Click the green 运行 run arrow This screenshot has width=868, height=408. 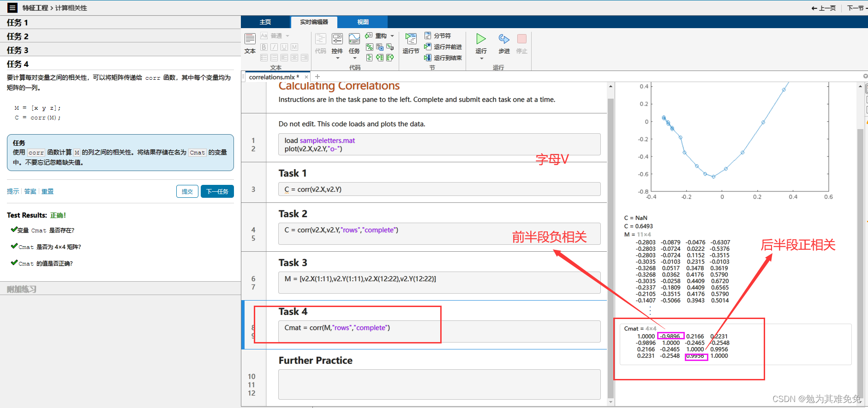[x=481, y=39]
